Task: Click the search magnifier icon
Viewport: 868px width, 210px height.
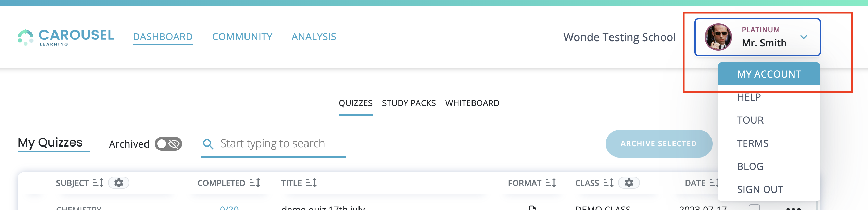Action: (208, 144)
